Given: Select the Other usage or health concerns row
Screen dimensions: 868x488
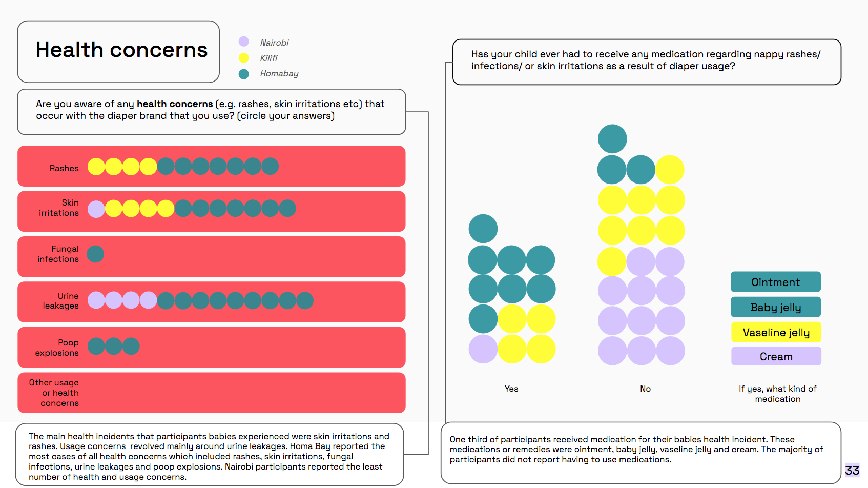Looking at the screenshot, I should (211, 393).
